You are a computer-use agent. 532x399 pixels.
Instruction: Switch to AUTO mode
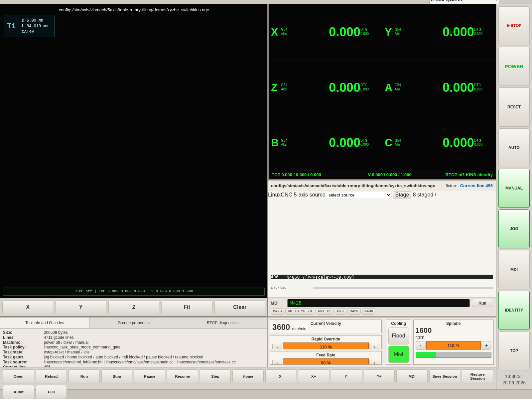514,148
